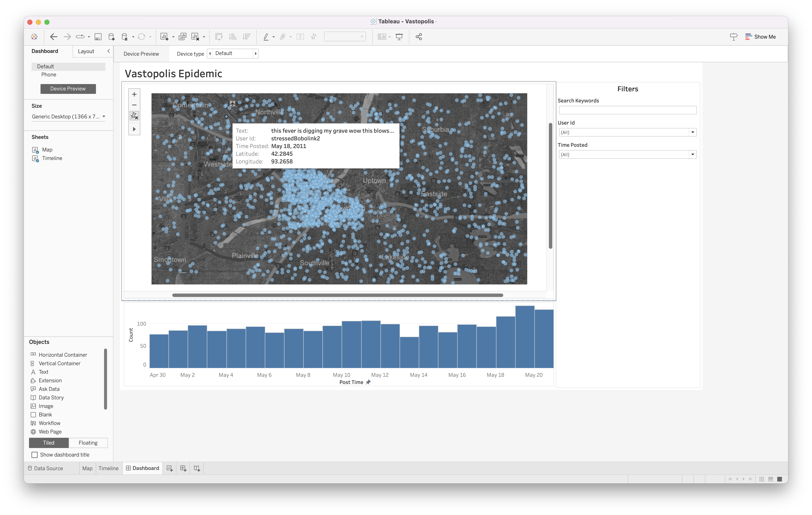Expand the Generic Desktop size dropdown
The image size is (812, 515).
[104, 116]
